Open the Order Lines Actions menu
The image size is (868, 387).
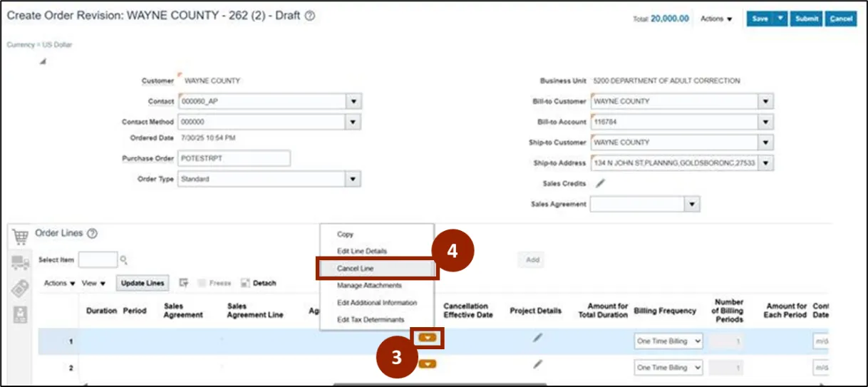[x=60, y=283]
